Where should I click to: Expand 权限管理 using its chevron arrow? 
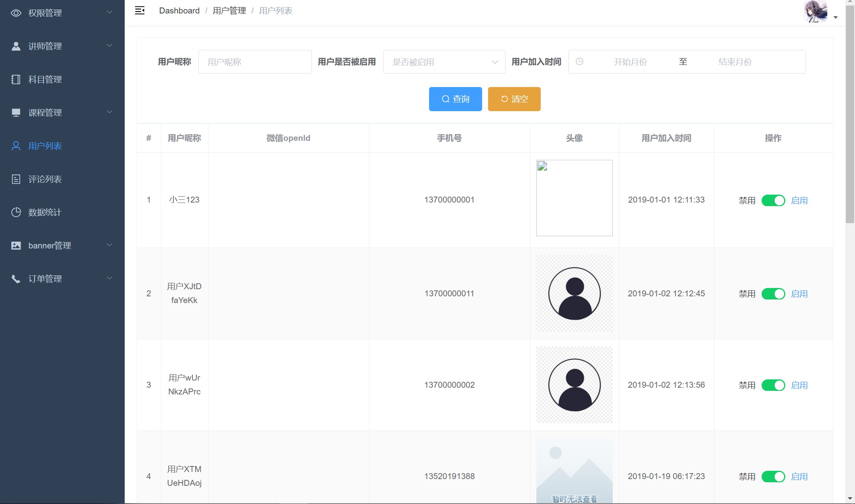coord(110,13)
